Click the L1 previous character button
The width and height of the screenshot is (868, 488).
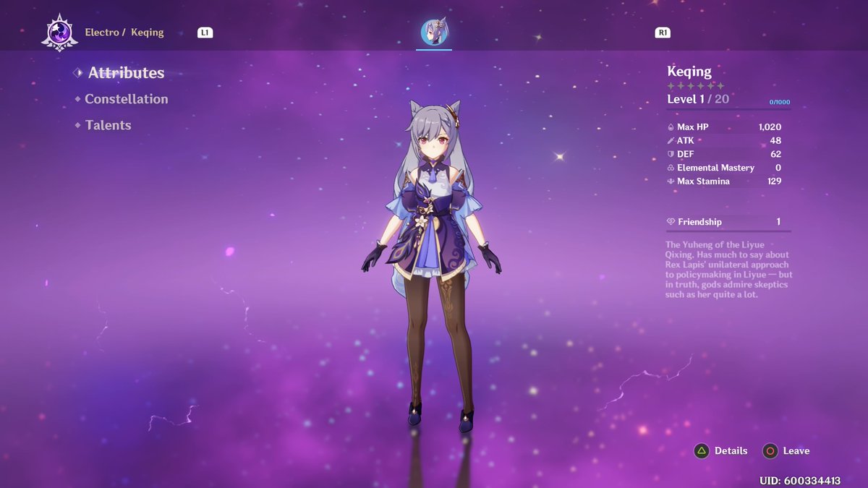click(205, 33)
